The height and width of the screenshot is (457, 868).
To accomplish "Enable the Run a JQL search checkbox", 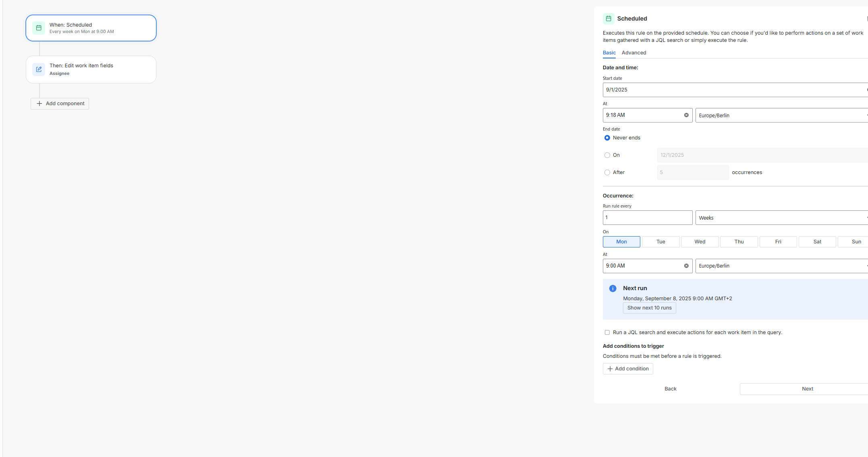I will pyautogui.click(x=607, y=332).
